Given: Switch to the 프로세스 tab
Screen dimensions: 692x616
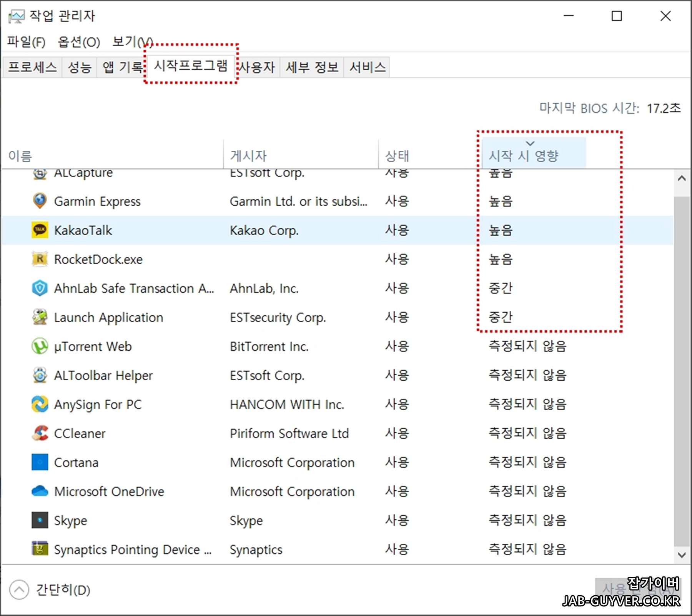Looking at the screenshot, I should click(32, 67).
